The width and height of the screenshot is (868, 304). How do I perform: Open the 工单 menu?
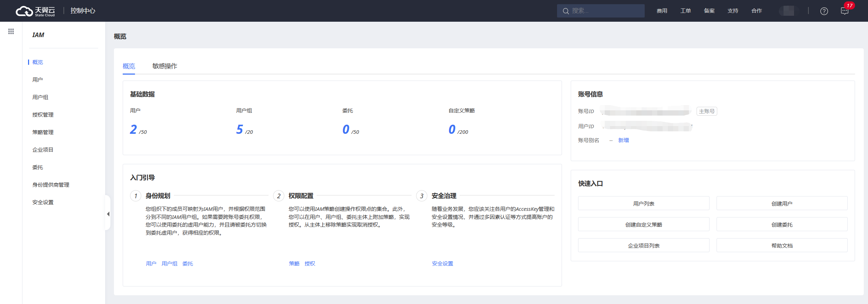(x=686, y=11)
